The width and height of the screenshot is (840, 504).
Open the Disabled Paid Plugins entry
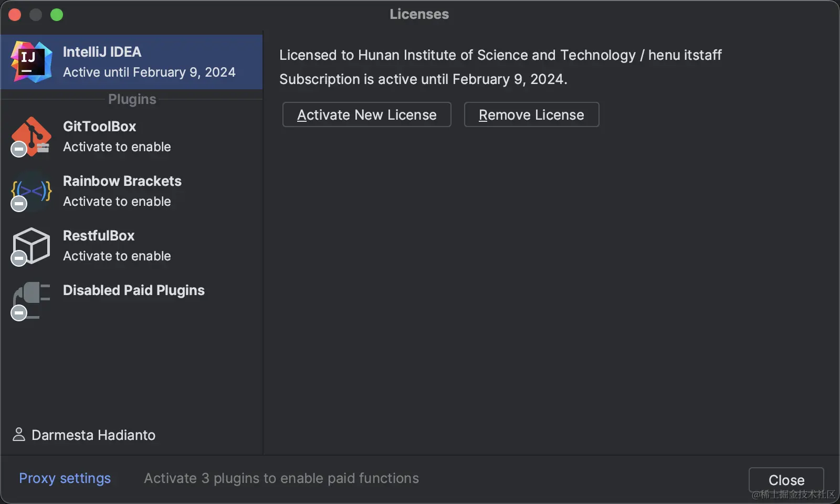(133, 290)
